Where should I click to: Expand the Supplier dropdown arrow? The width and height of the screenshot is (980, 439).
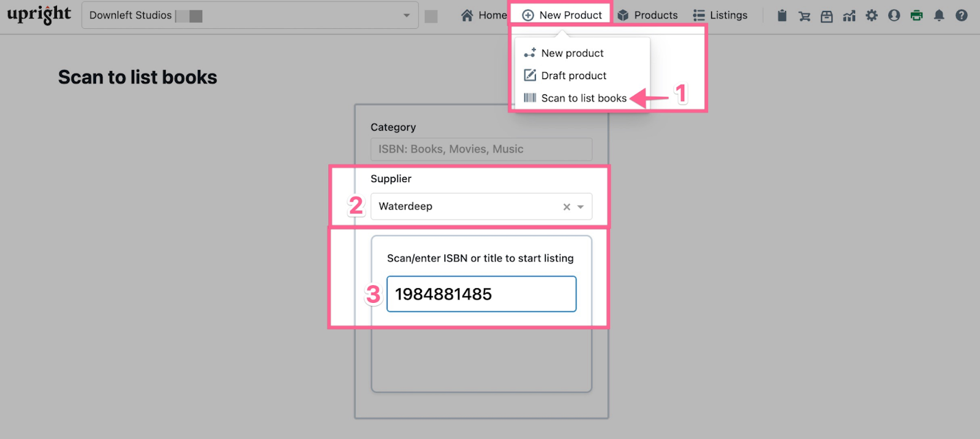pyautogui.click(x=581, y=207)
